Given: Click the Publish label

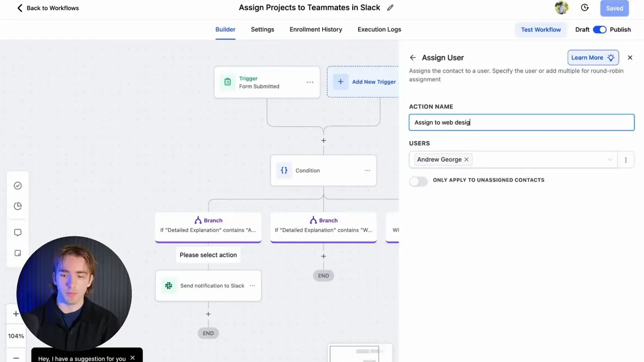Looking at the screenshot, I should pos(620,30).
